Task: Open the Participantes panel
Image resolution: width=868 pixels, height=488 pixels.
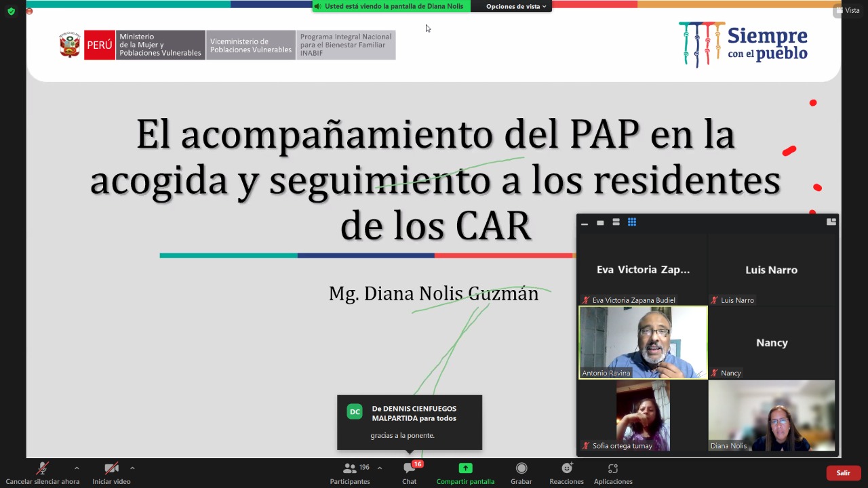Action: tap(350, 472)
